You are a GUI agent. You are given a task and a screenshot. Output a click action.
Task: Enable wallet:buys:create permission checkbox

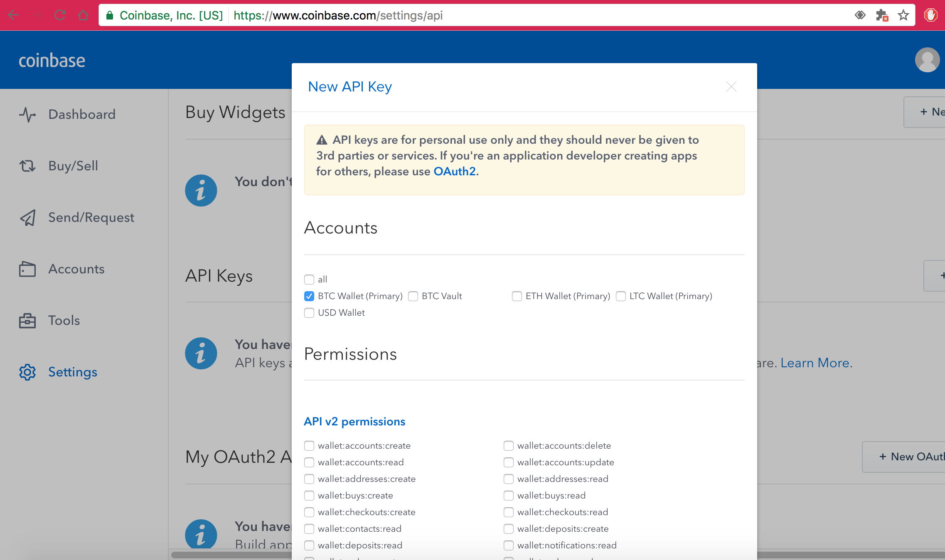point(309,496)
